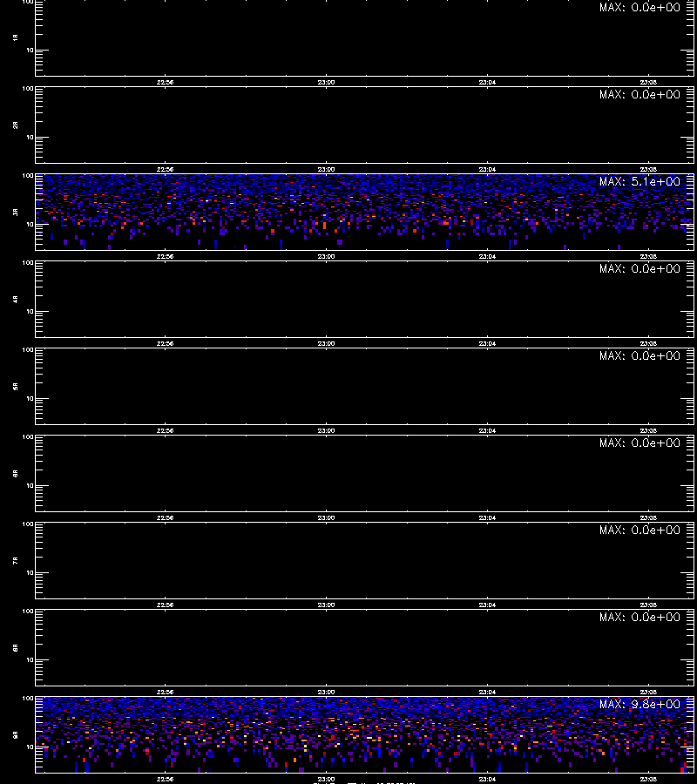Click the 9A panel axis label
This screenshot has height=784, width=697.
pos(16,734)
